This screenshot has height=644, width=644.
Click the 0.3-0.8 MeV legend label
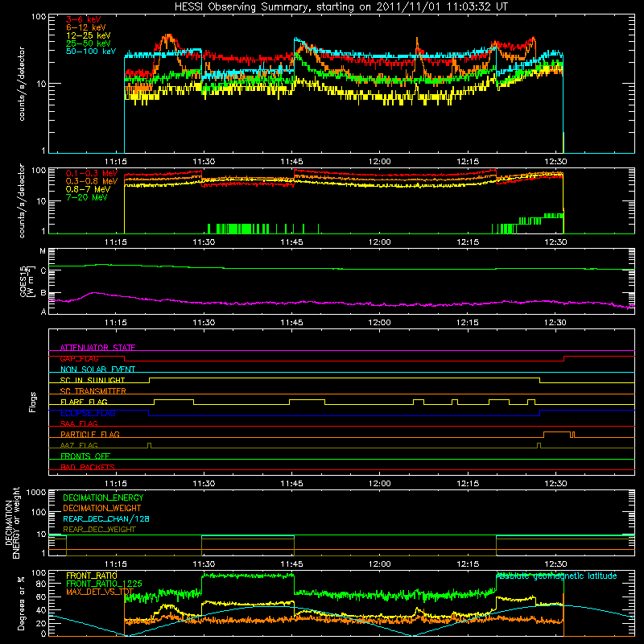pyautogui.click(x=92, y=181)
